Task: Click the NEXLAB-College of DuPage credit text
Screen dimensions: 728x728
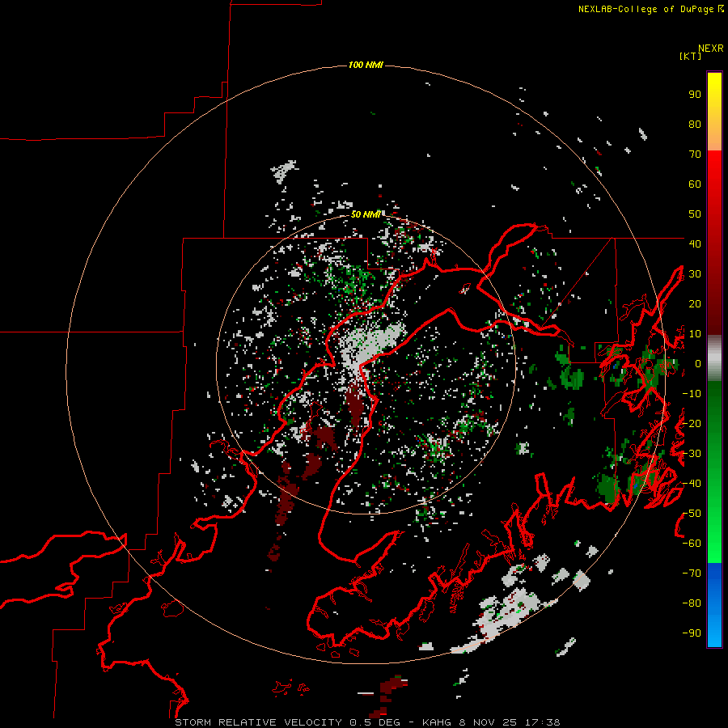Action: [x=650, y=9]
